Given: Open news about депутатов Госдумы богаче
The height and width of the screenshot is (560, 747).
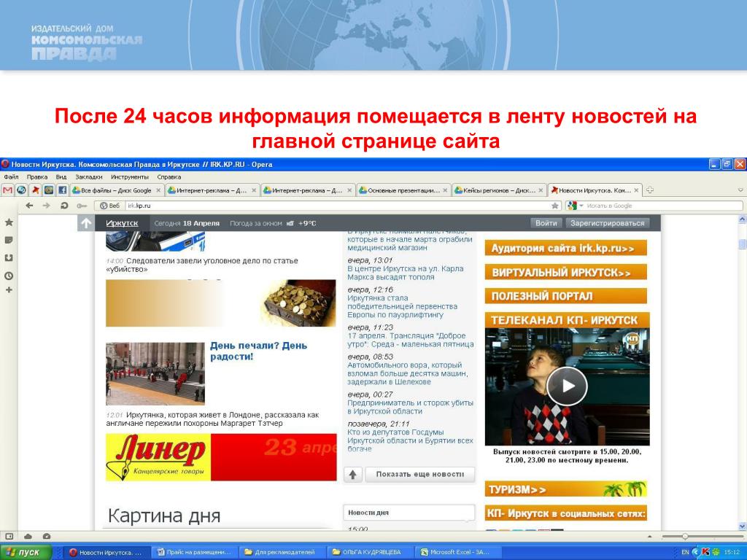Looking at the screenshot, I should tap(410, 440).
